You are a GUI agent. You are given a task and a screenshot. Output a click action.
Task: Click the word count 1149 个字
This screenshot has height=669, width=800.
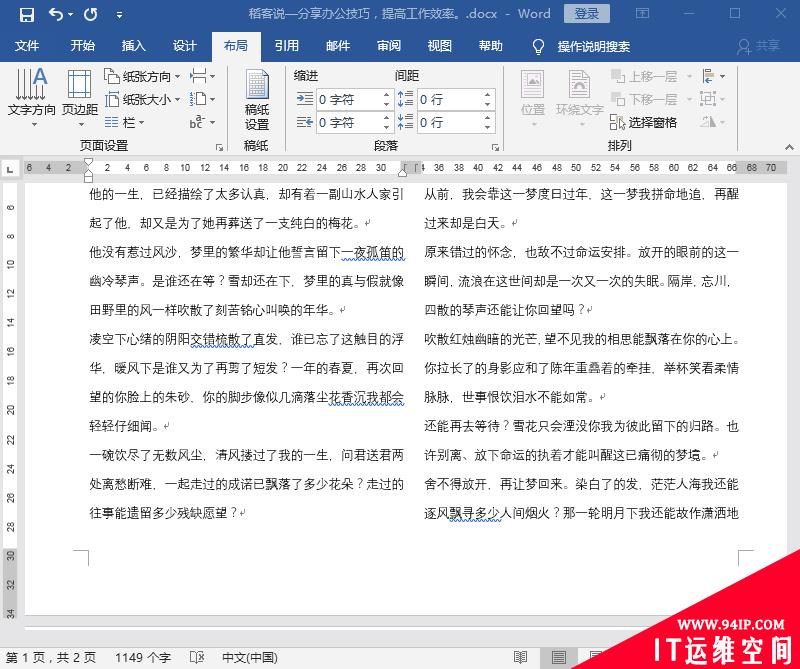pos(142,657)
